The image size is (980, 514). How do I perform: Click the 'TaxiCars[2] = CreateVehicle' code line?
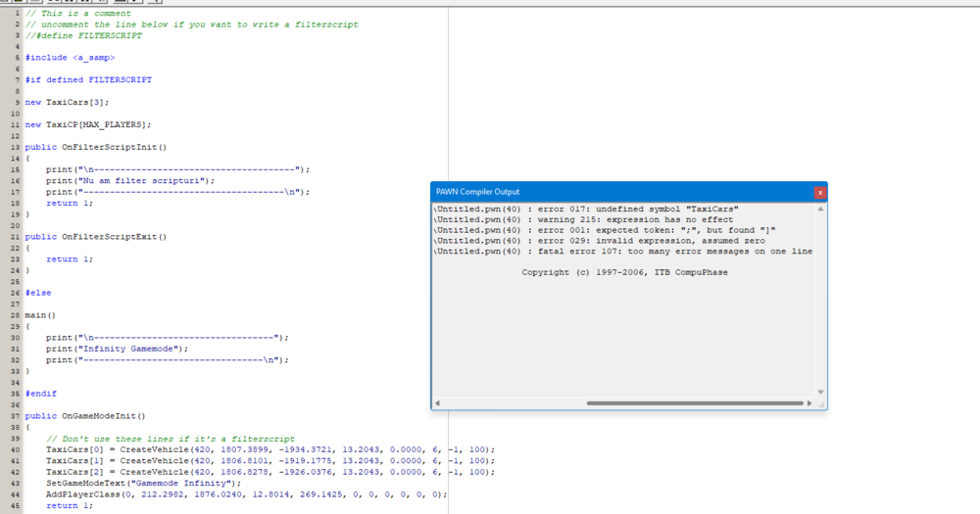270,472
